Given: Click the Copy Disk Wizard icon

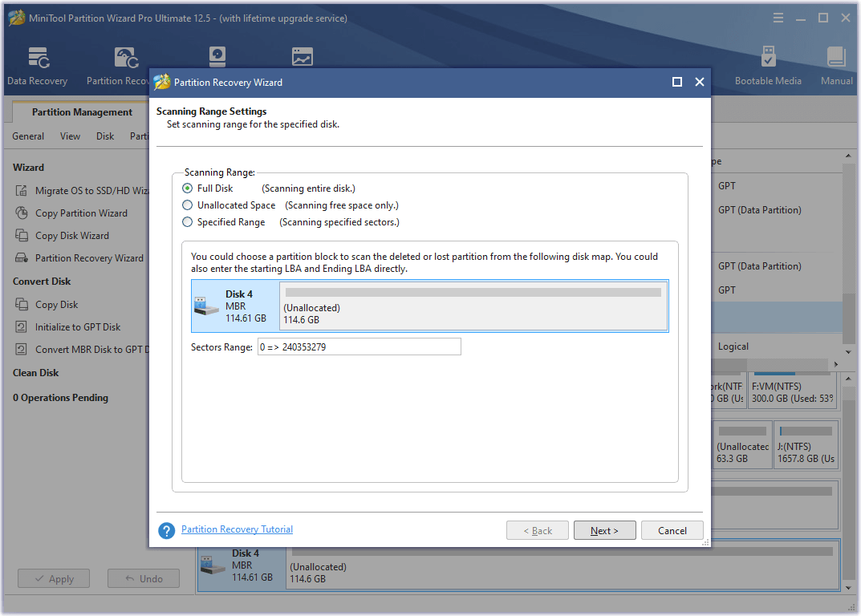Looking at the screenshot, I should point(21,236).
